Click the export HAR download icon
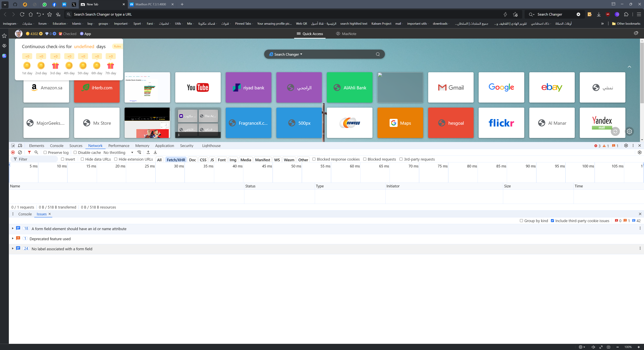644x350 pixels. (x=155, y=152)
